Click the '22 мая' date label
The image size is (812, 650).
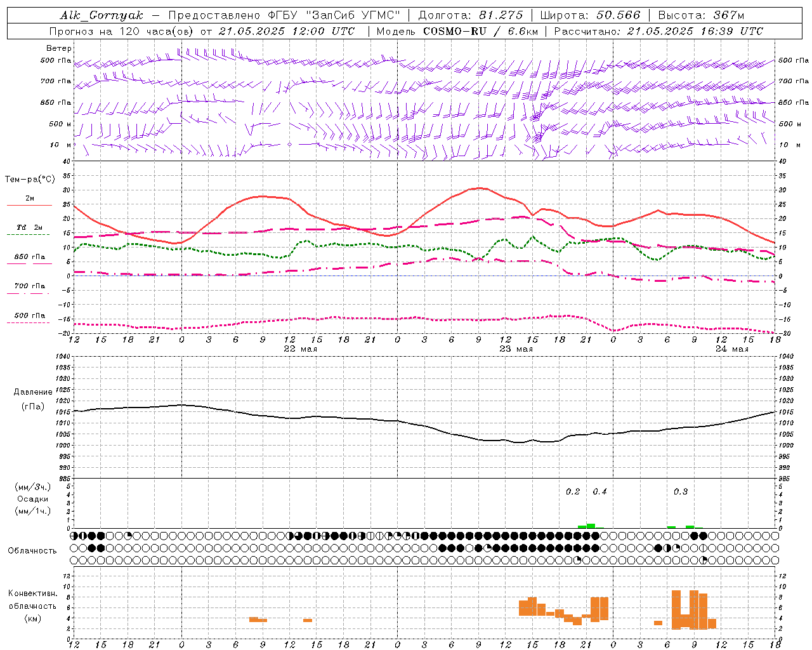(x=300, y=348)
